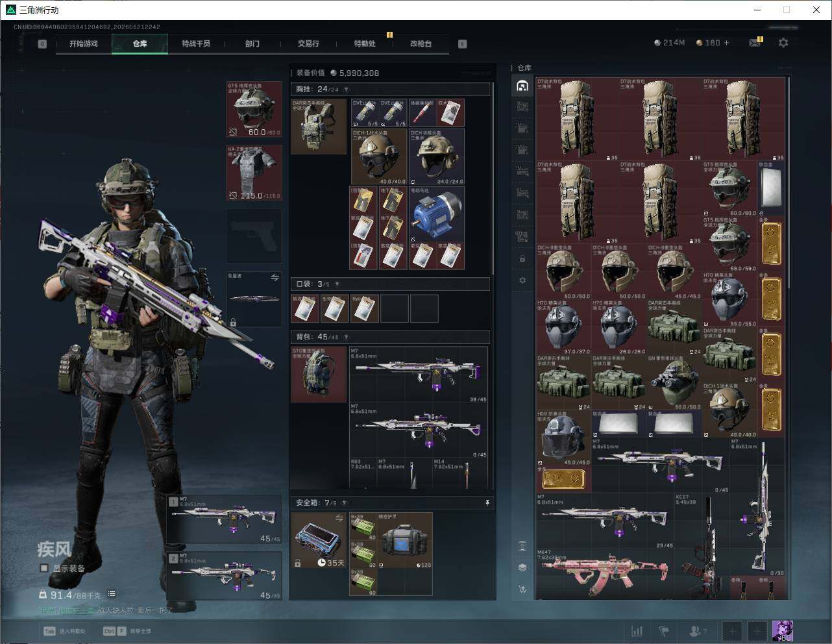Open the help icon next to 安全箱 7/6
The image size is (832, 644).
(x=344, y=503)
